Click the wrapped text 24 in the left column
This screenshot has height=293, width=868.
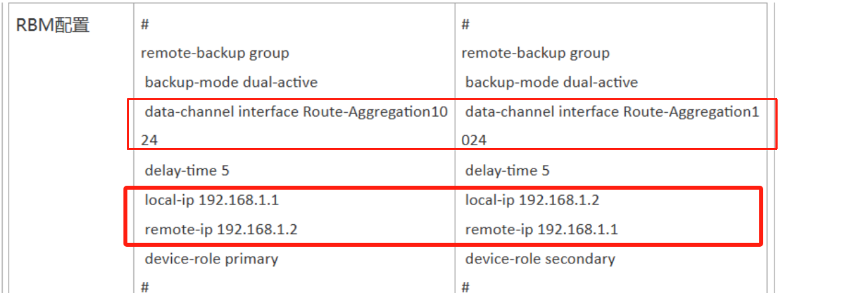[x=149, y=140]
